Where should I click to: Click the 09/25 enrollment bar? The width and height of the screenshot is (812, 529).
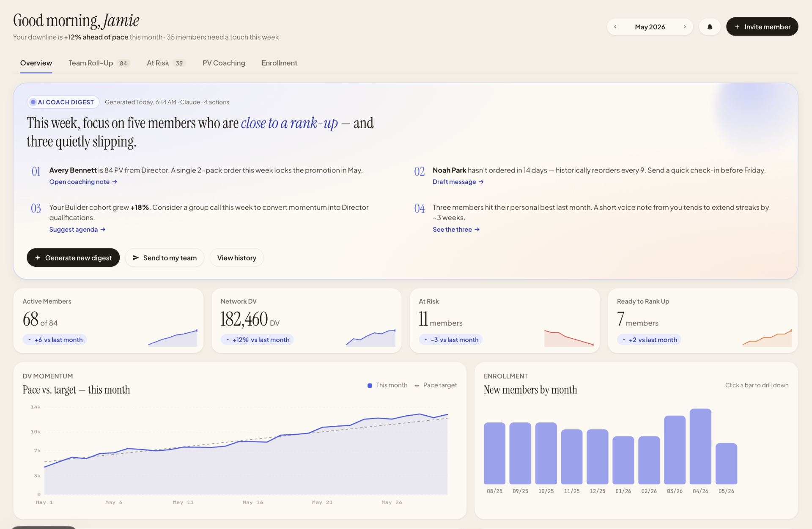pos(520,453)
